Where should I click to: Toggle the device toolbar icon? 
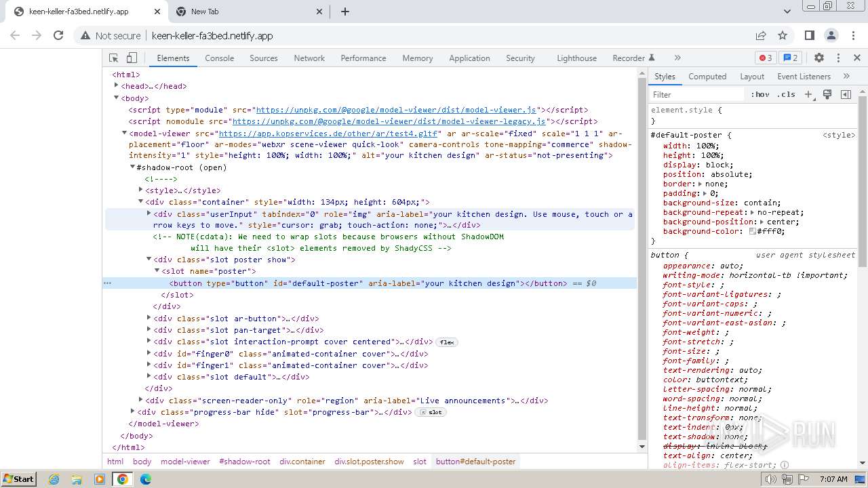pos(132,58)
